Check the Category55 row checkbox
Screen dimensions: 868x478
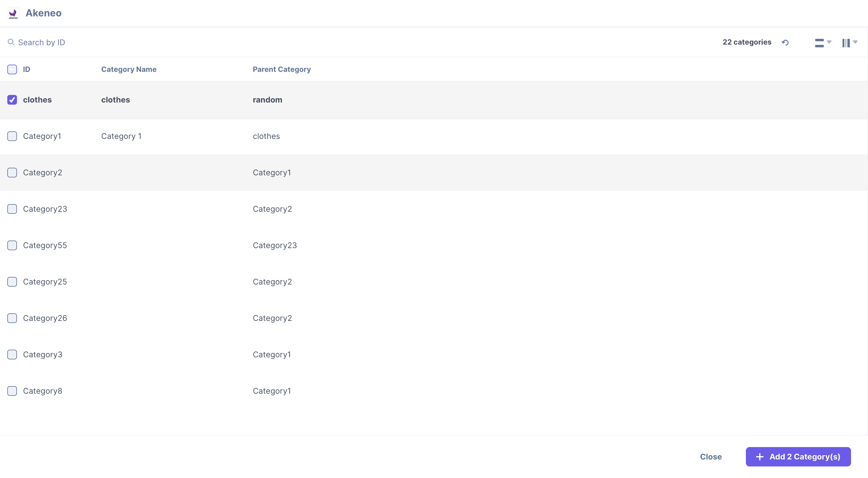[12, 245]
